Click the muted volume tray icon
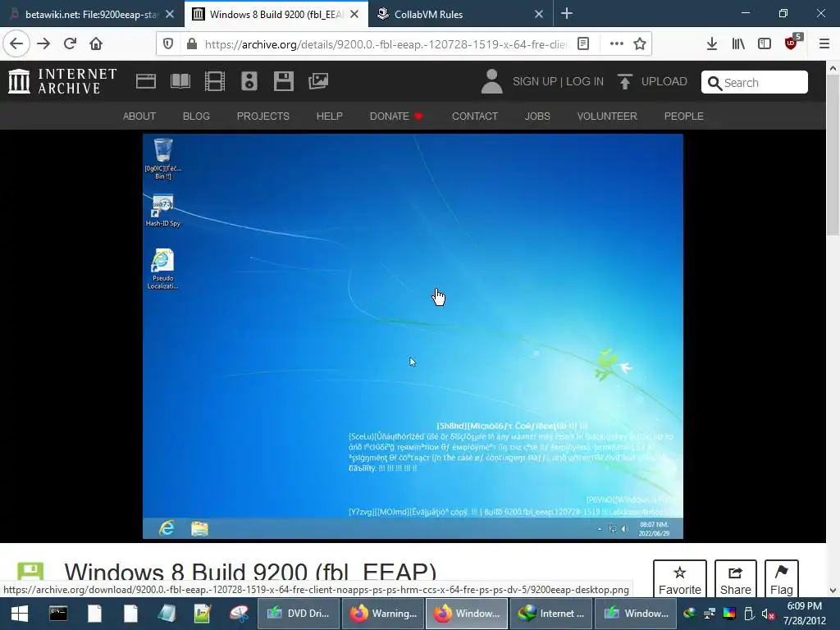Viewport: 840px width, 630px height. [768, 614]
